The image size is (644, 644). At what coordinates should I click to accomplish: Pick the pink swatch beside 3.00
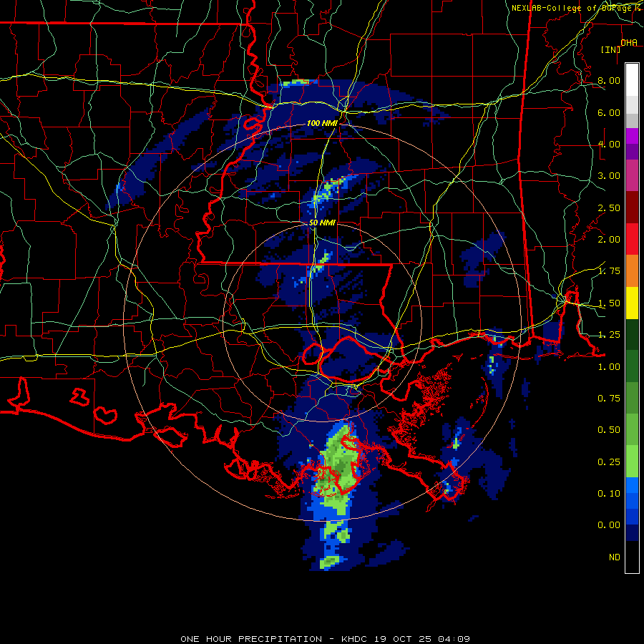pos(632,176)
